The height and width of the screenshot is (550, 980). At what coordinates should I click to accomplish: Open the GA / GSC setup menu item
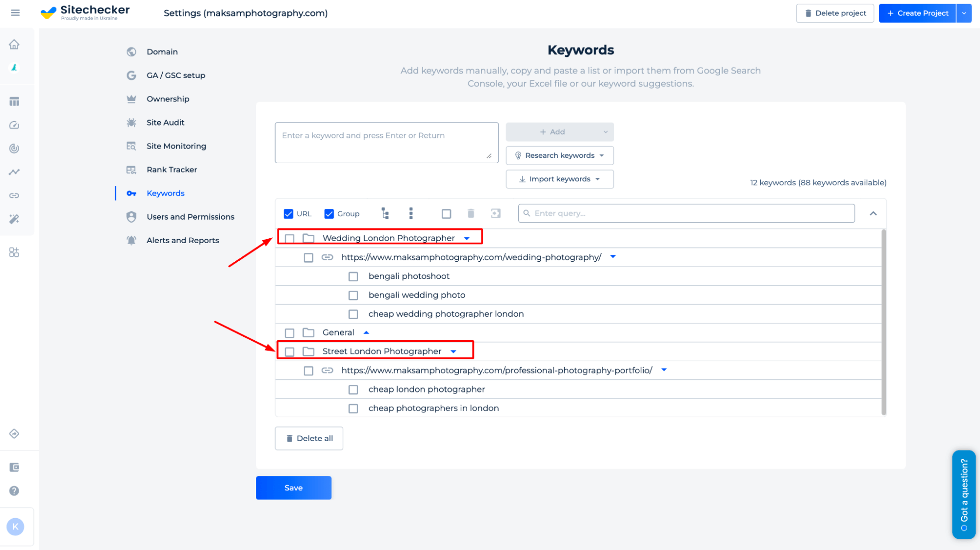tap(176, 75)
